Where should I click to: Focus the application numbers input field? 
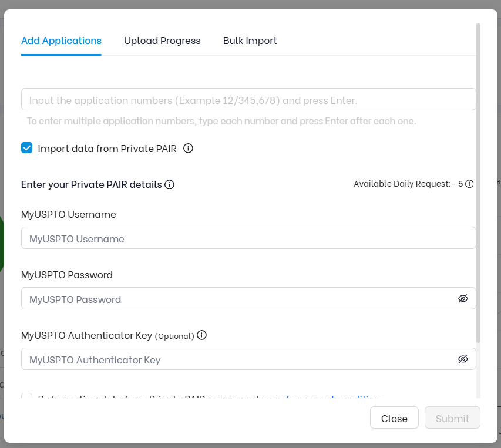[x=248, y=100]
